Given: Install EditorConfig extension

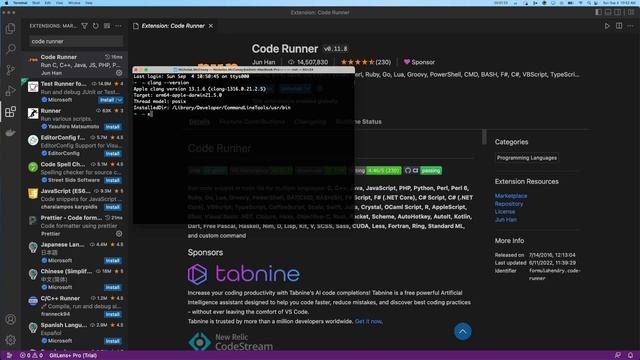Looking at the screenshot, I should point(113,154).
